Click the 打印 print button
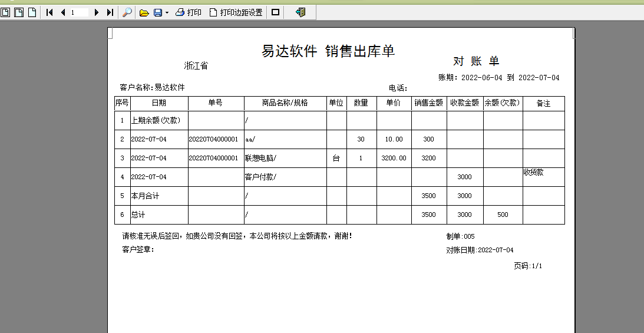 point(189,12)
